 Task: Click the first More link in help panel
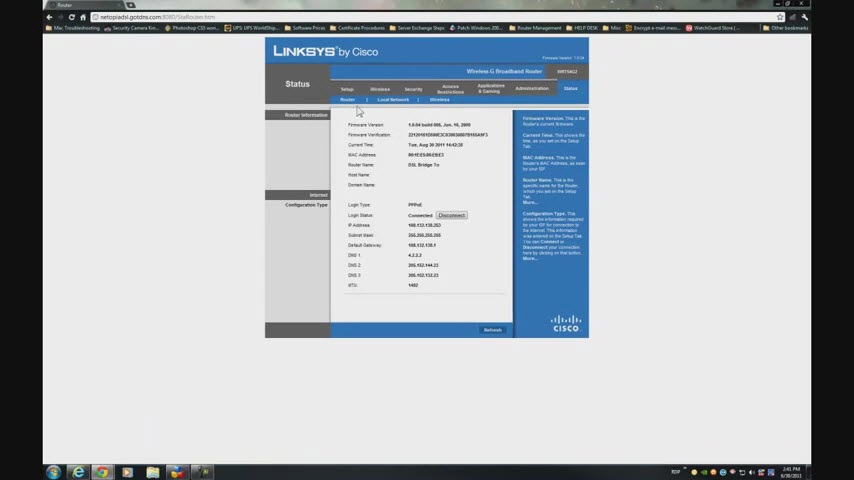530,202
